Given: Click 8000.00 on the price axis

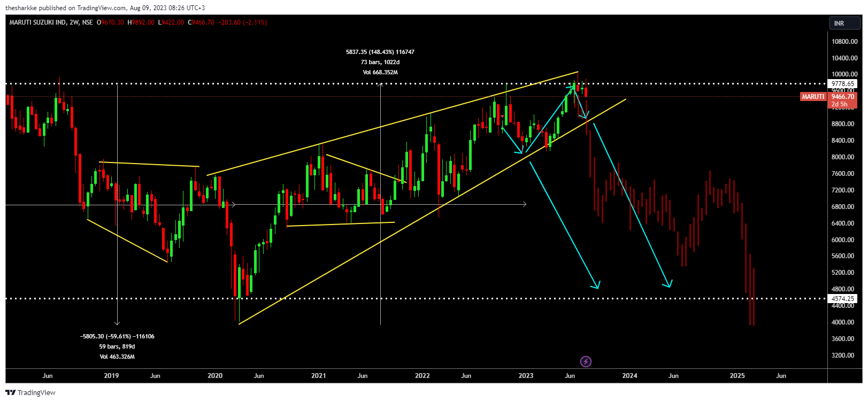Looking at the screenshot, I should point(843,157).
